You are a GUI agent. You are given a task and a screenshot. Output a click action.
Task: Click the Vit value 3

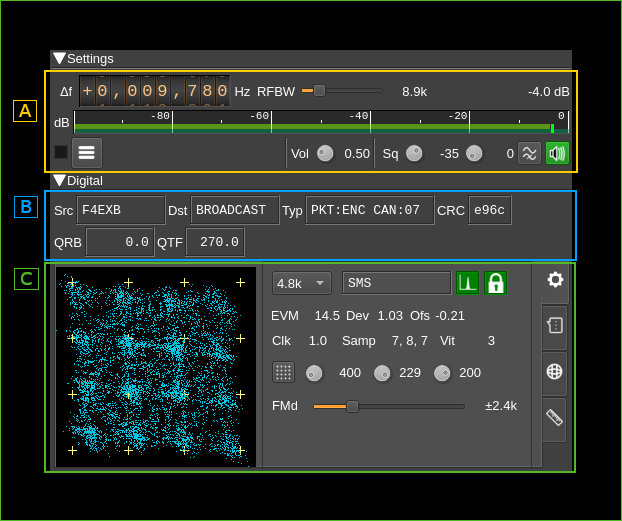pyautogui.click(x=491, y=341)
